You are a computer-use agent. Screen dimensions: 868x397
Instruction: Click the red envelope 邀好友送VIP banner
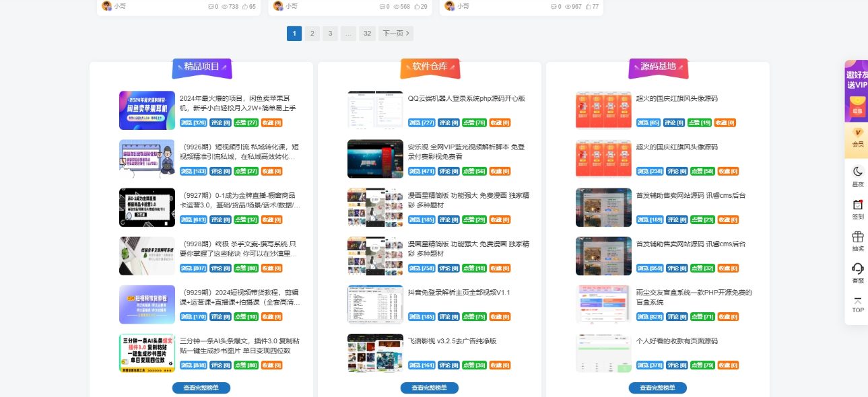857,91
